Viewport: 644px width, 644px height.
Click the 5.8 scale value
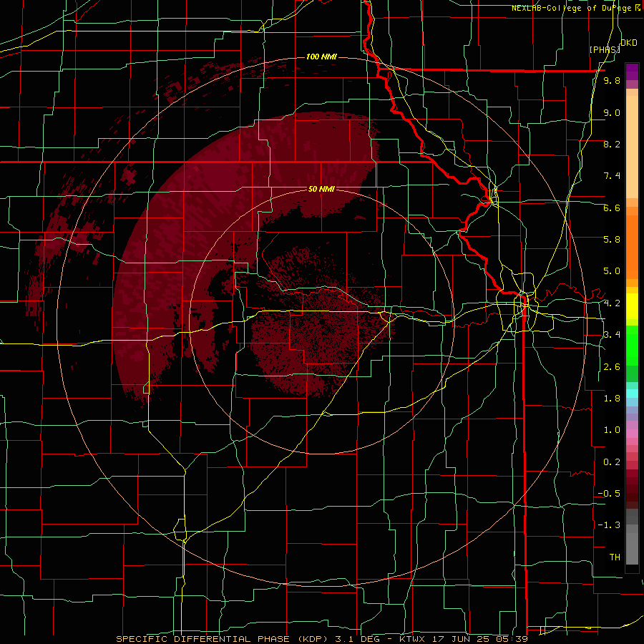pos(612,240)
